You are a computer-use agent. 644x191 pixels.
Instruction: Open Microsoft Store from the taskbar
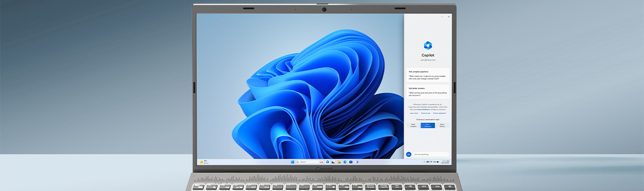click(x=351, y=162)
